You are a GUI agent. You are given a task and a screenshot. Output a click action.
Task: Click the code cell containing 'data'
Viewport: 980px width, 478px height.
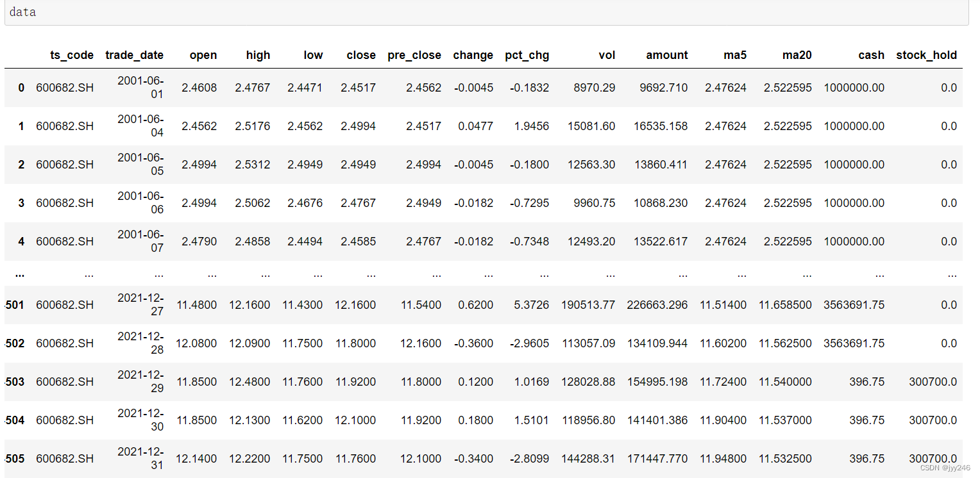tap(486, 12)
